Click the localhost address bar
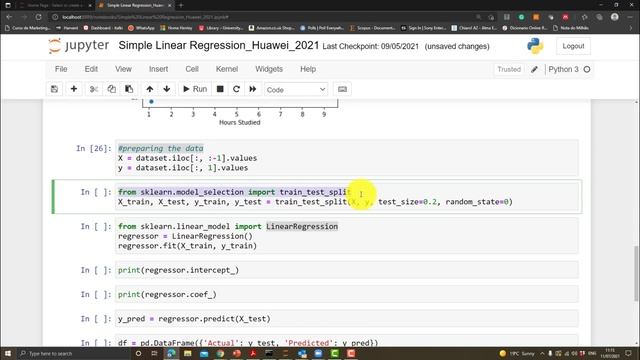Screen dimensions: 640x360 (x=261, y=17)
